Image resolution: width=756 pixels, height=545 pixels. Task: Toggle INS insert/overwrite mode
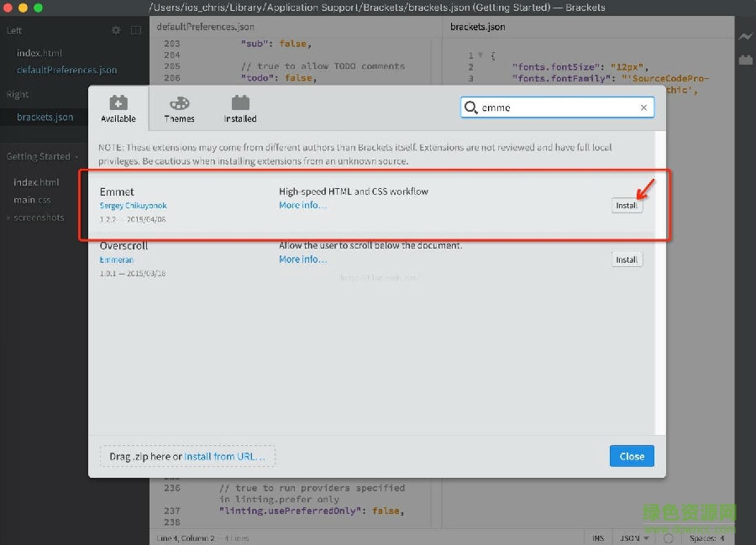(598, 538)
